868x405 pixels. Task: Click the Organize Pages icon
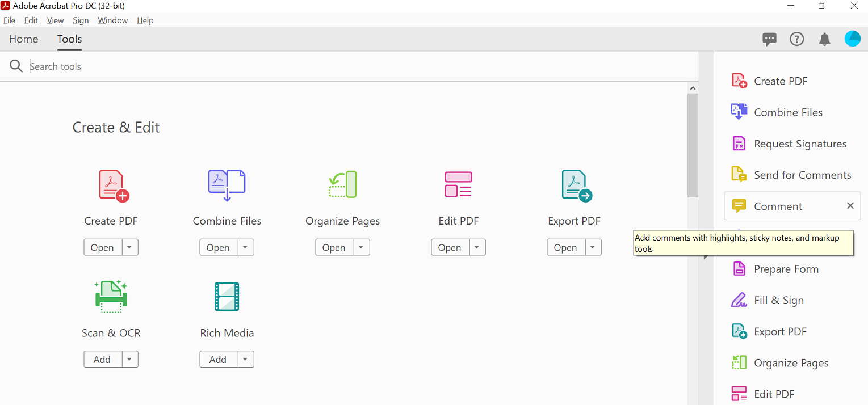tap(342, 184)
